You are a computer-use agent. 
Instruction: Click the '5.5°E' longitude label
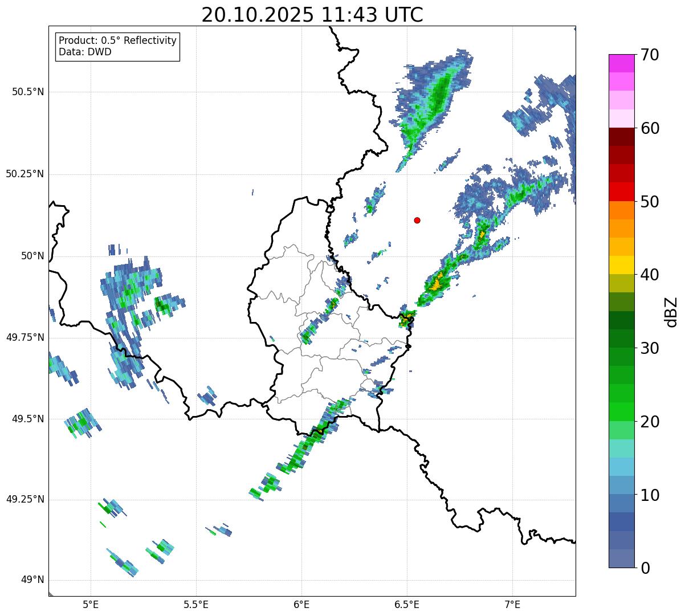[x=196, y=604]
